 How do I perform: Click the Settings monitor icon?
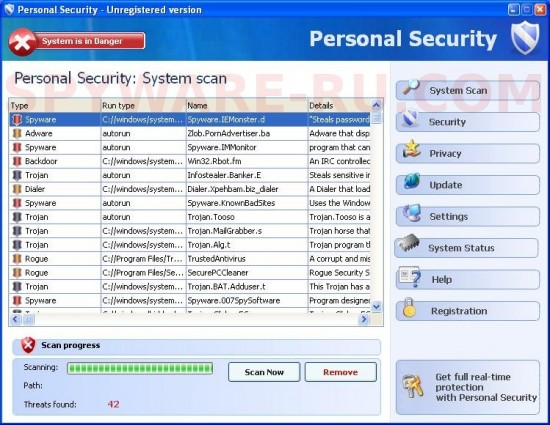coord(412,212)
